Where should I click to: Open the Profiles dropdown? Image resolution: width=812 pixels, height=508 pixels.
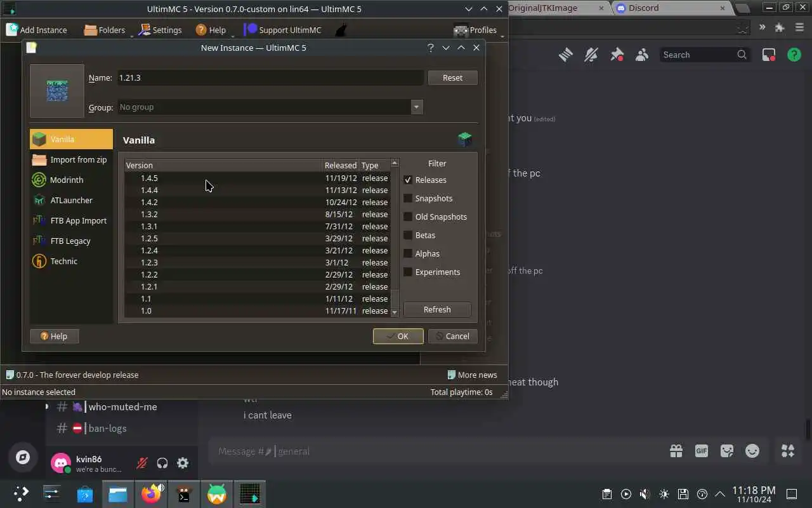tap(479, 30)
